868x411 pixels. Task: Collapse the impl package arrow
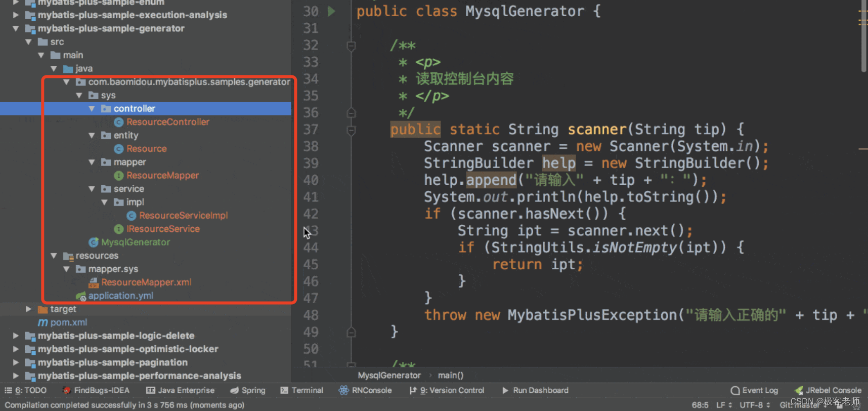coord(104,202)
